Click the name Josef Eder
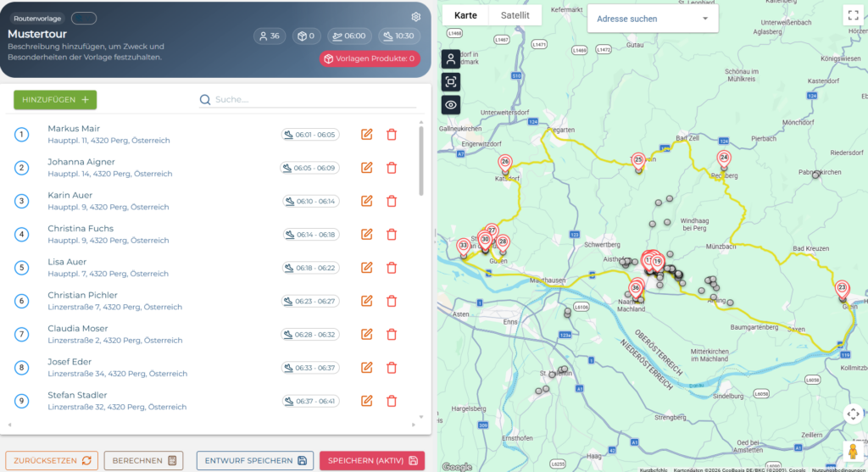 [x=70, y=361]
